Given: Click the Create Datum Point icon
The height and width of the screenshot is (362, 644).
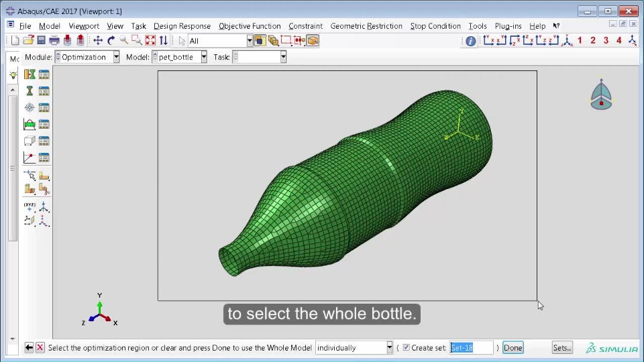Looking at the screenshot, I should coord(29,206).
